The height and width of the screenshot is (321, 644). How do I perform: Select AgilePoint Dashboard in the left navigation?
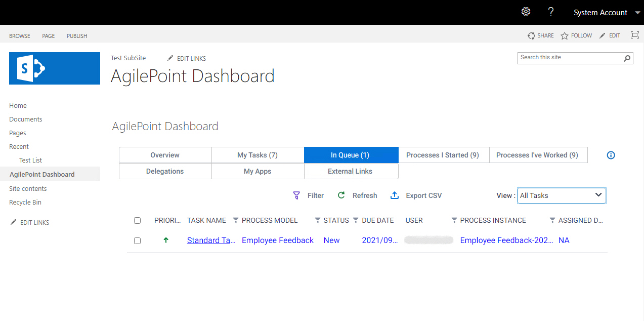pyautogui.click(x=42, y=174)
